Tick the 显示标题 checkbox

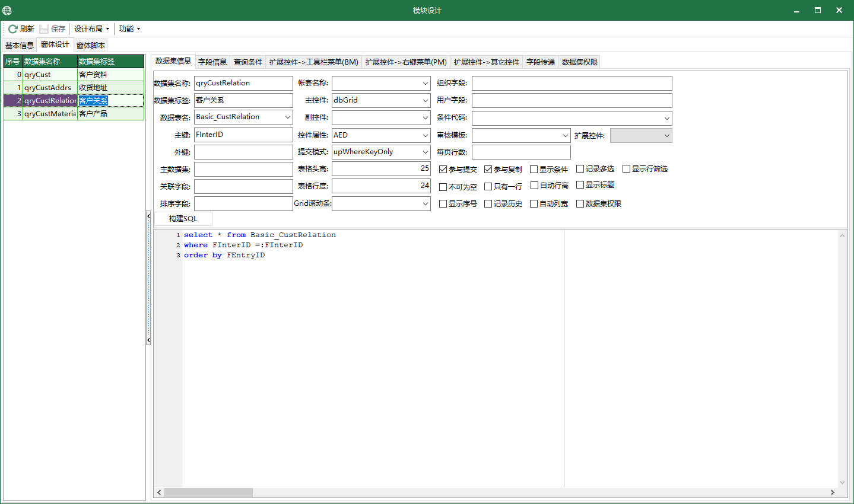pyautogui.click(x=580, y=184)
